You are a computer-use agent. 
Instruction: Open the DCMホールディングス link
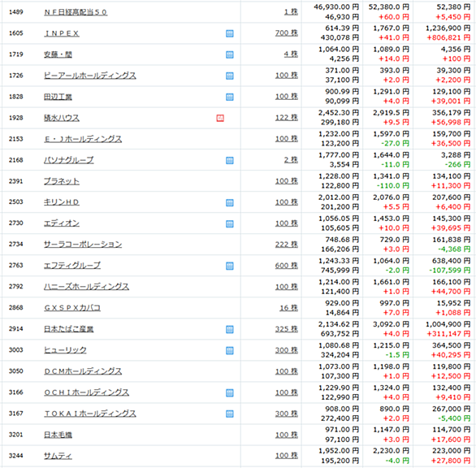pyautogui.click(x=83, y=371)
